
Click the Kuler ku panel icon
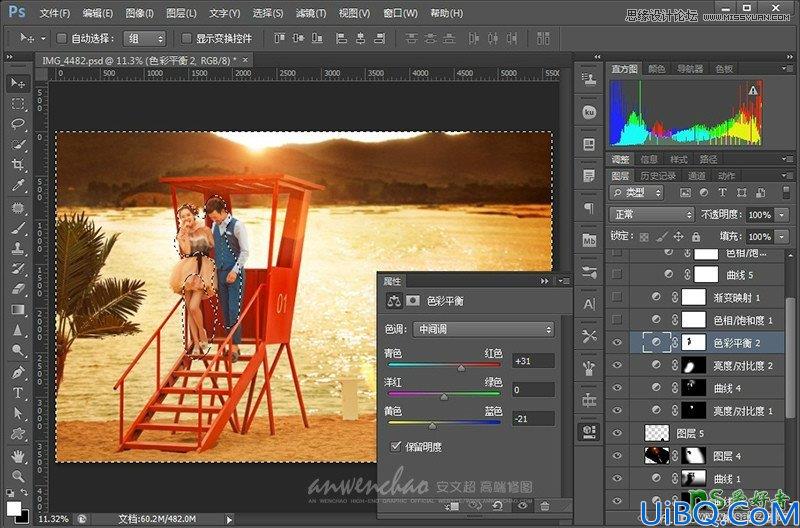pos(589,112)
